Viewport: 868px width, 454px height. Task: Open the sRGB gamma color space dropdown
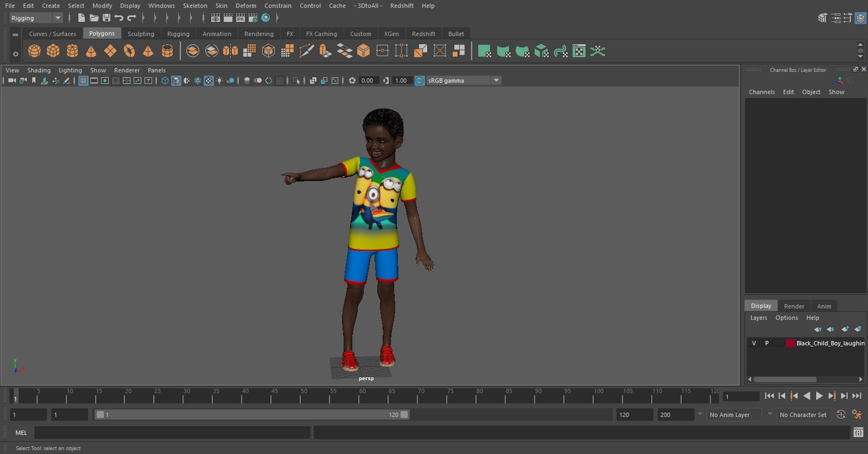click(x=463, y=80)
